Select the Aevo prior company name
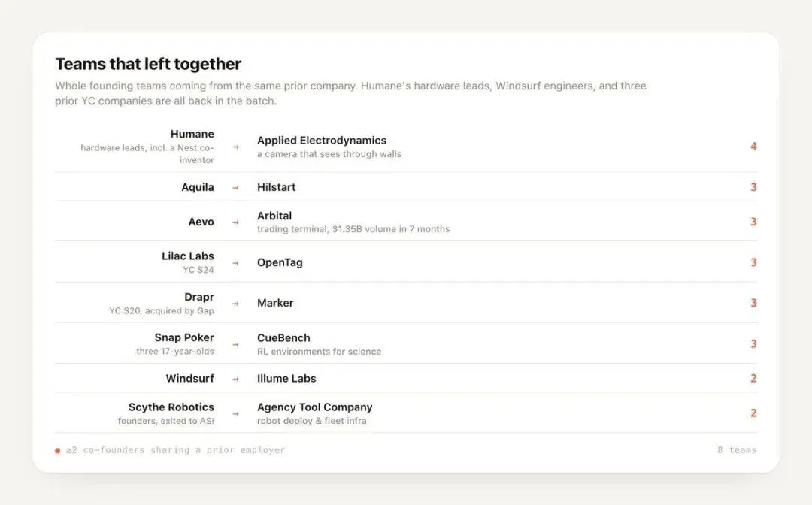812x505 pixels. pyautogui.click(x=201, y=222)
